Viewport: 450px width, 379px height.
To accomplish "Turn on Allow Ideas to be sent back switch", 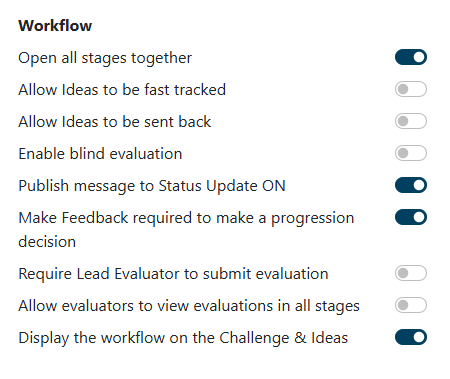I will point(411,121).
